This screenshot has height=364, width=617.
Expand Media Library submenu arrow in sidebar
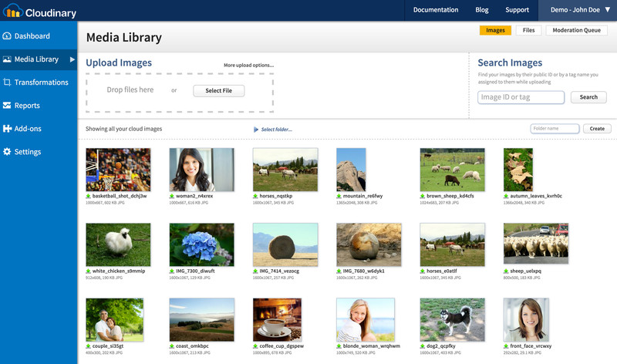(x=72, y=59)
